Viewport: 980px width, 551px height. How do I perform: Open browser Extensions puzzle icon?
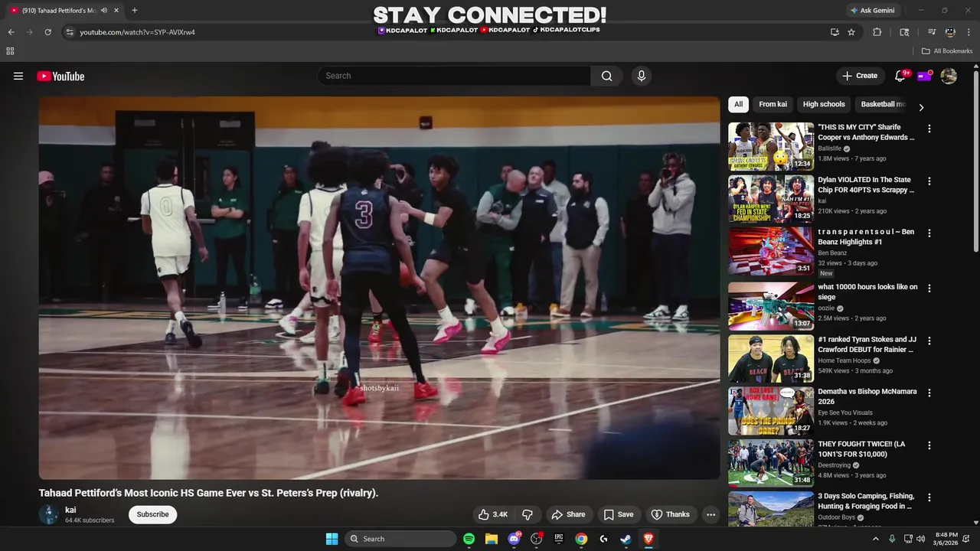[877, 32]
